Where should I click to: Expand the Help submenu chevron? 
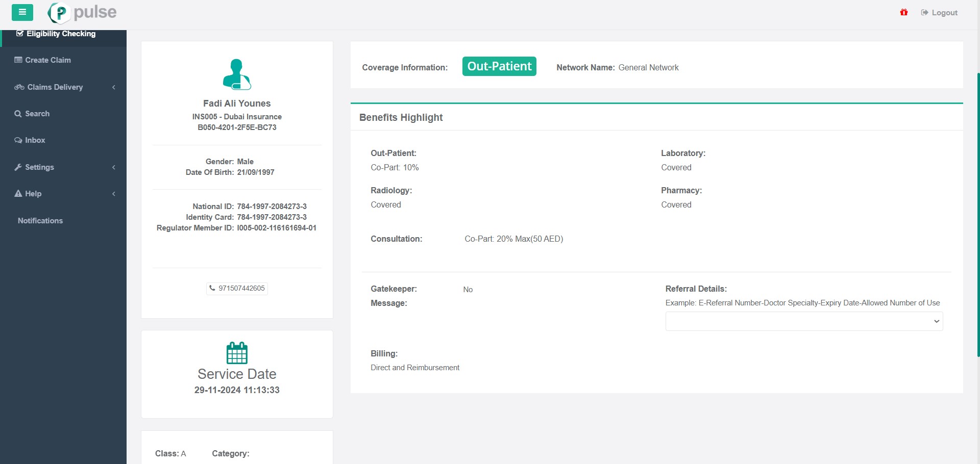point(114,194)
